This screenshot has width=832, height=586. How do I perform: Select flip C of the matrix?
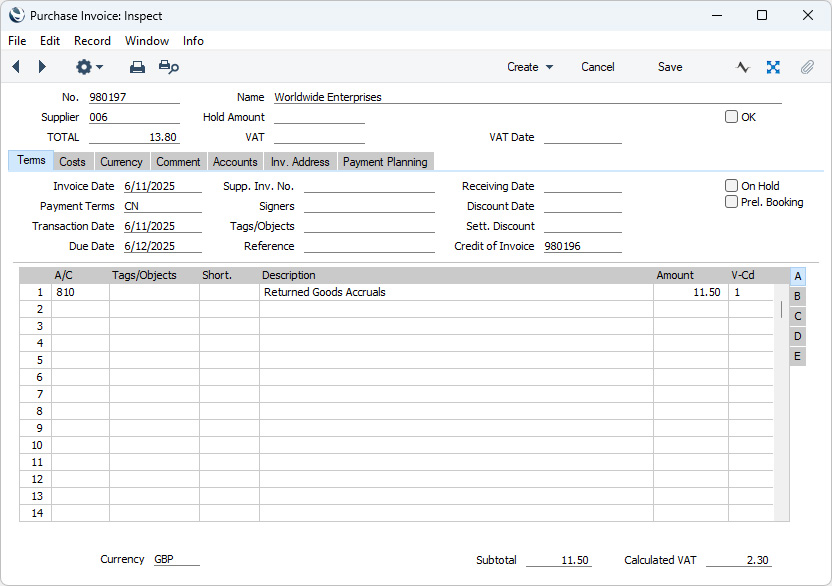coord(798,316)
